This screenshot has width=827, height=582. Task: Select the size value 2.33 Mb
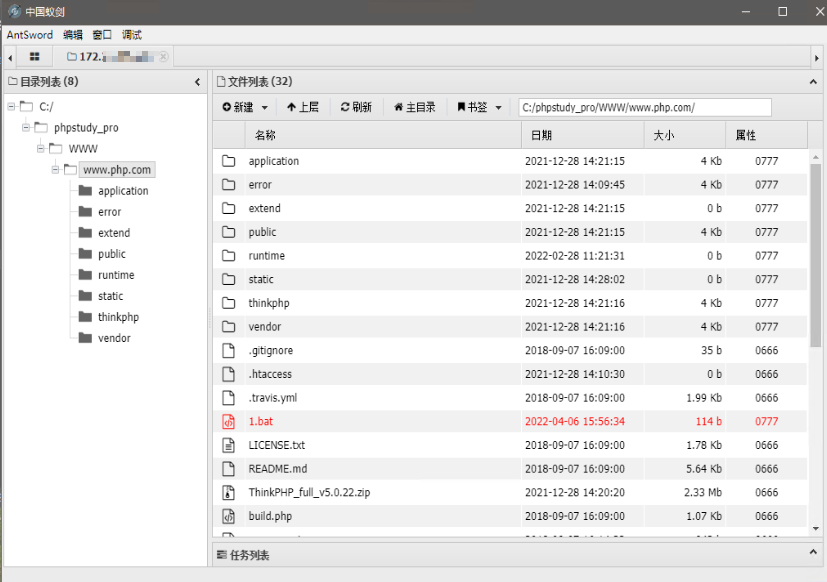[703, 492]
